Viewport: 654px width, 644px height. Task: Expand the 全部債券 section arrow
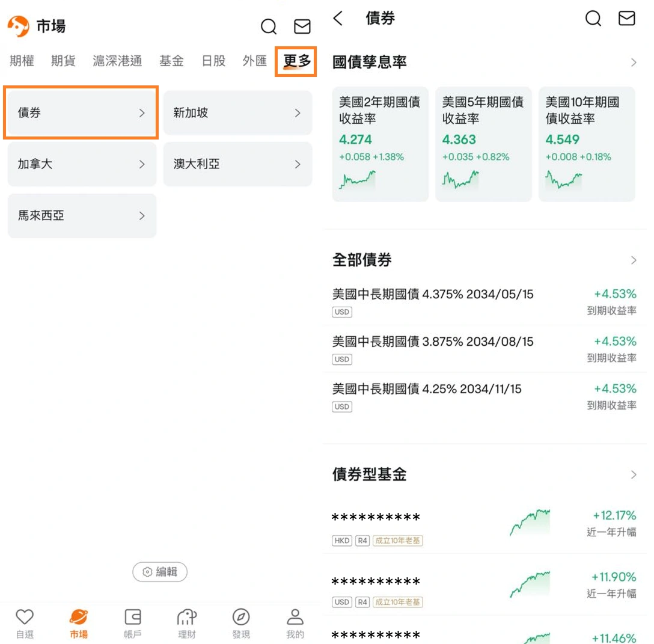click(634, 260)
